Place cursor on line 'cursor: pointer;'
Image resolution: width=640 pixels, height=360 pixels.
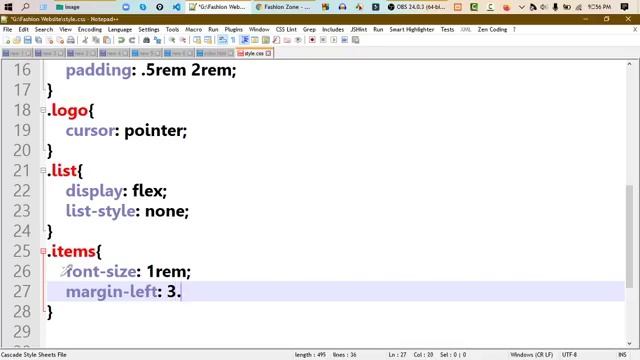point(126,131)
